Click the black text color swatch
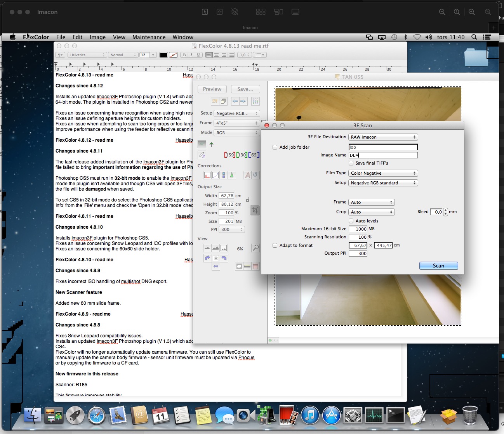Viewport: 504px width, 434px height. click(163, 55)
